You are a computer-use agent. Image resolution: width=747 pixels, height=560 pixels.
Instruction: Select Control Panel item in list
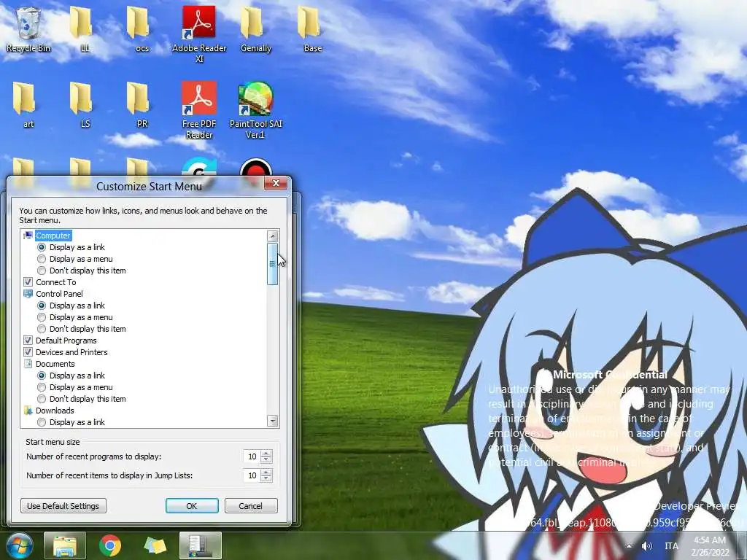[59, 294]
